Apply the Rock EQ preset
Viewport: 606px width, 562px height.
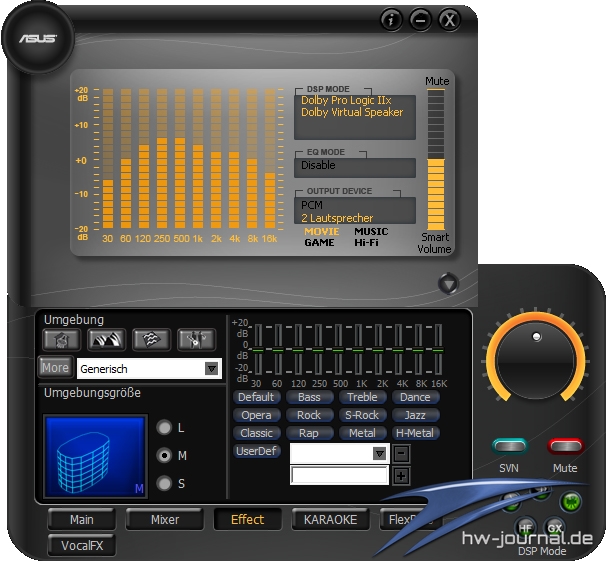[309, 415]
